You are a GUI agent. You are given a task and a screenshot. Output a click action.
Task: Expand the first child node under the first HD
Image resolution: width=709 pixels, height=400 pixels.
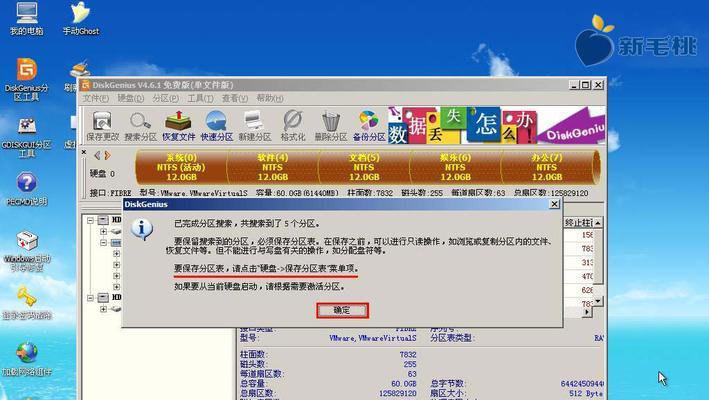pyautogui.click(x=104, y=231)
